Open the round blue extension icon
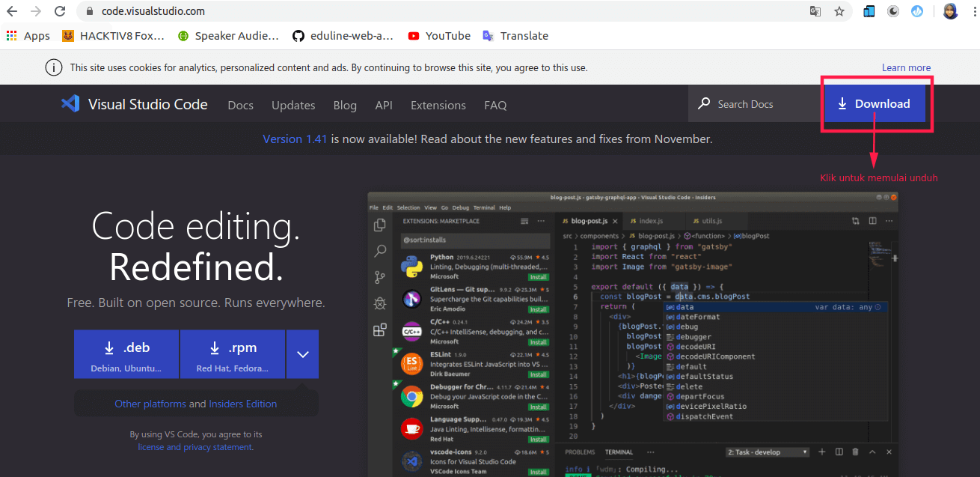 tap(917, 11)
